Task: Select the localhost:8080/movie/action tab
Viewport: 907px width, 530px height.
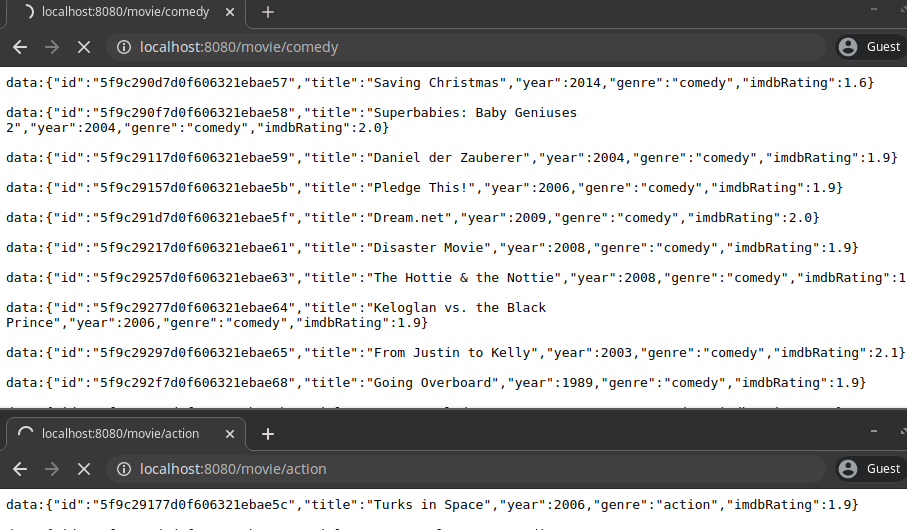Action: pos(120,434)
